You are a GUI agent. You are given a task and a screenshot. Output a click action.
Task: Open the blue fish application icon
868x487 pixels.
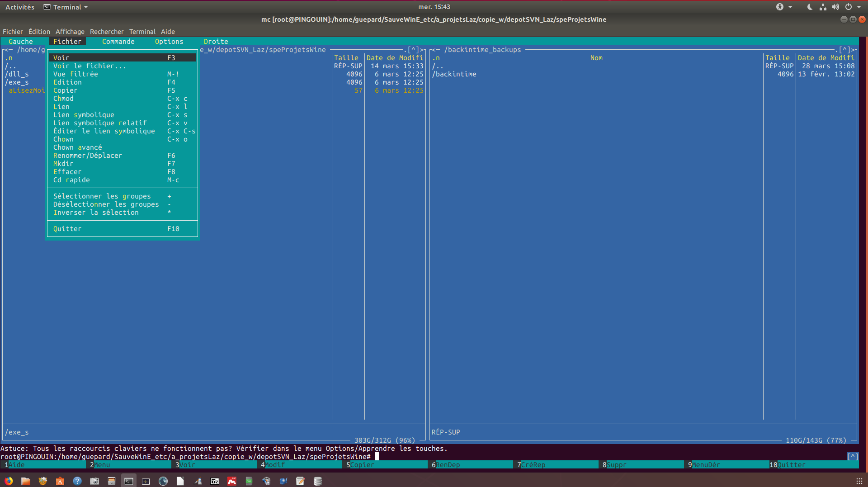(x=283, y=481)
